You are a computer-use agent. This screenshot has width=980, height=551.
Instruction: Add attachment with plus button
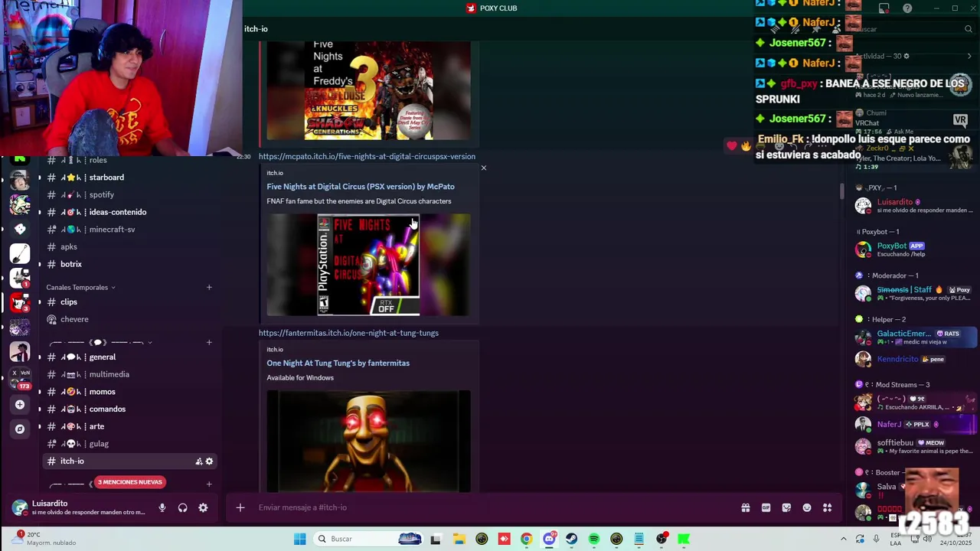pyautogui.click(x=240, y=507)
